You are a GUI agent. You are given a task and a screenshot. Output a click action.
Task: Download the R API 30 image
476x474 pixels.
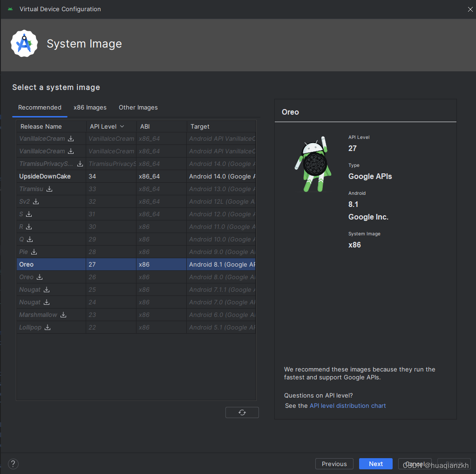(29, 227)
